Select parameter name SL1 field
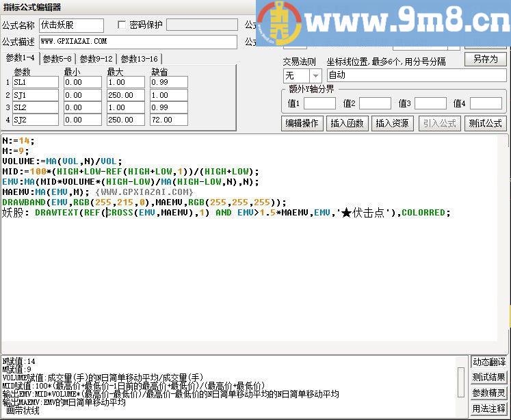511x420 pixels. pos(36,83)
